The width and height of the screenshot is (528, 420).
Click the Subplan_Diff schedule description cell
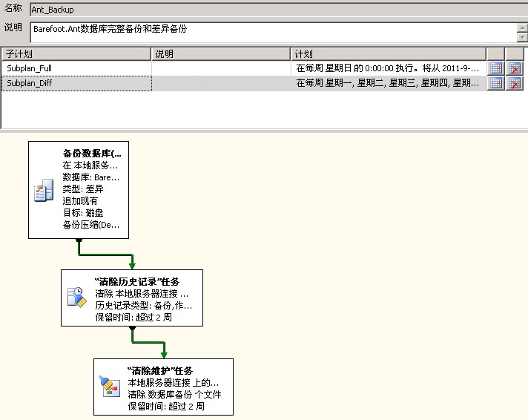tap(388, 83)
